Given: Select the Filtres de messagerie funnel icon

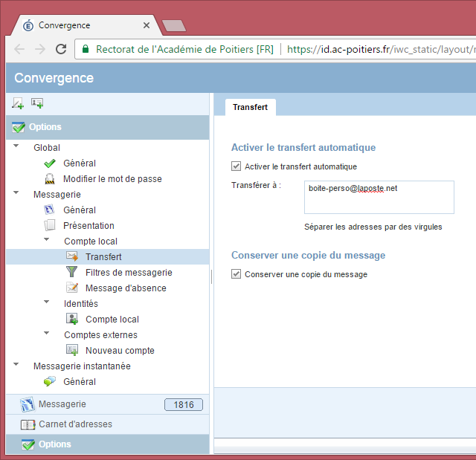Looking at the screenshot, I should (72, 272).
